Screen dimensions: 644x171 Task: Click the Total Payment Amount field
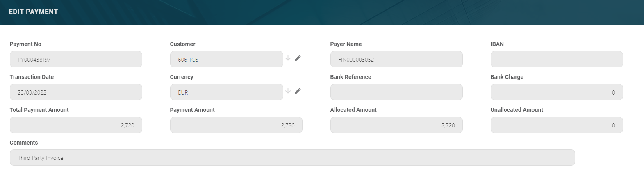76,125
